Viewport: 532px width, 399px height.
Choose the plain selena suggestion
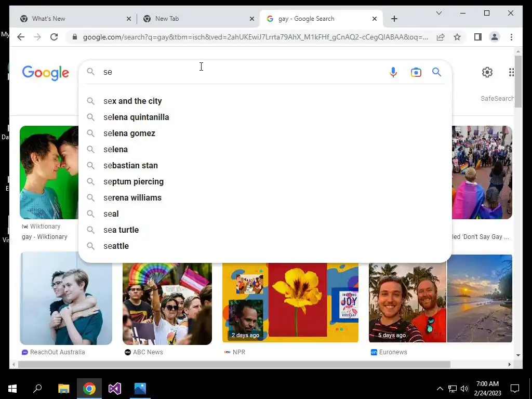(x=265, y=149)
